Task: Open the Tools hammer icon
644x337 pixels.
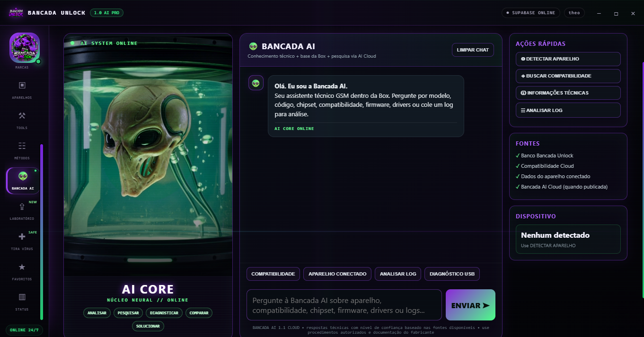Action: [22, 116]
